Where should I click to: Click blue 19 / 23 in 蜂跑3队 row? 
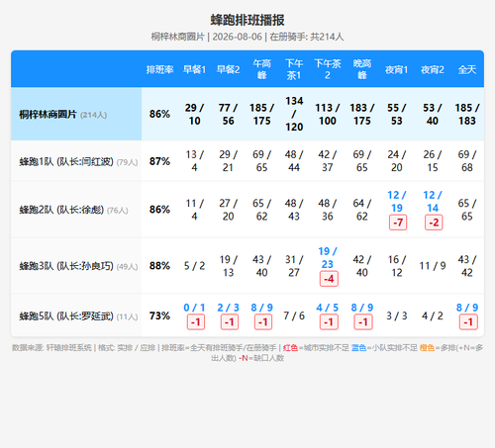(328, 258)
